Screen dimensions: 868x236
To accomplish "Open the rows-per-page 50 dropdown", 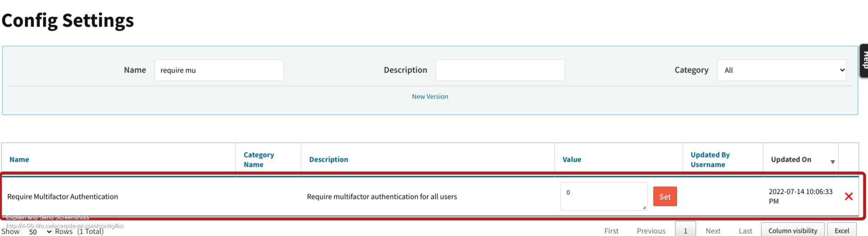I will [40, 231].
